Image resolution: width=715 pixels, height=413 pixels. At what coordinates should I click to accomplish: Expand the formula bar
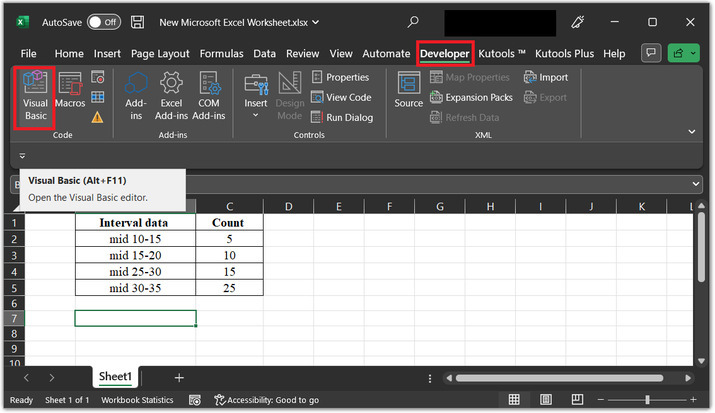coord(696,184)
